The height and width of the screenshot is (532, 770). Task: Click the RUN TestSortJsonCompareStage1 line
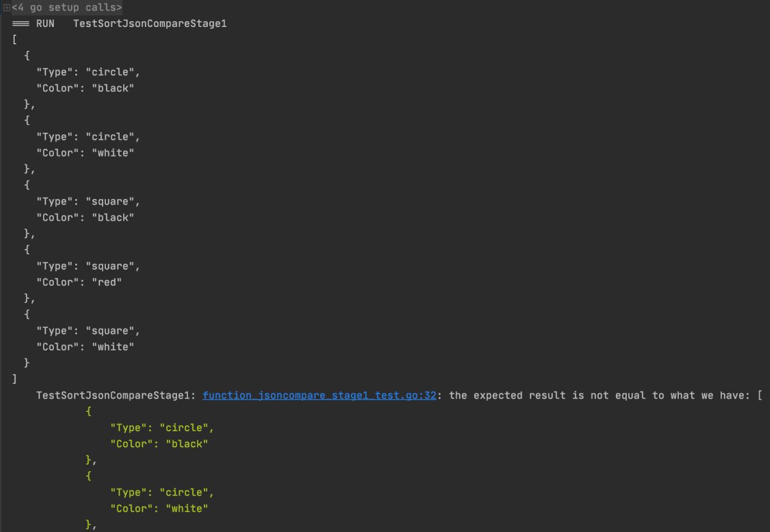pos(119,24)
